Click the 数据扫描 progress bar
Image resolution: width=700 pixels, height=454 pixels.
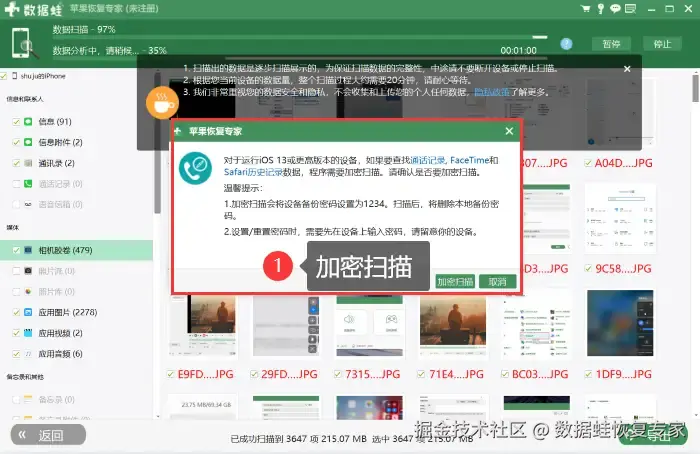[x=300, y=37]
